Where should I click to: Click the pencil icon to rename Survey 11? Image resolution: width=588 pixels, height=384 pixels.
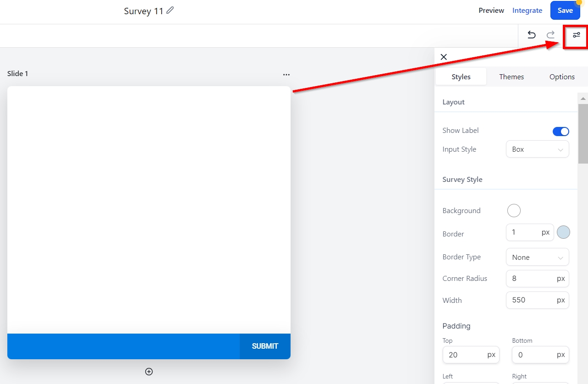[170, 11]
